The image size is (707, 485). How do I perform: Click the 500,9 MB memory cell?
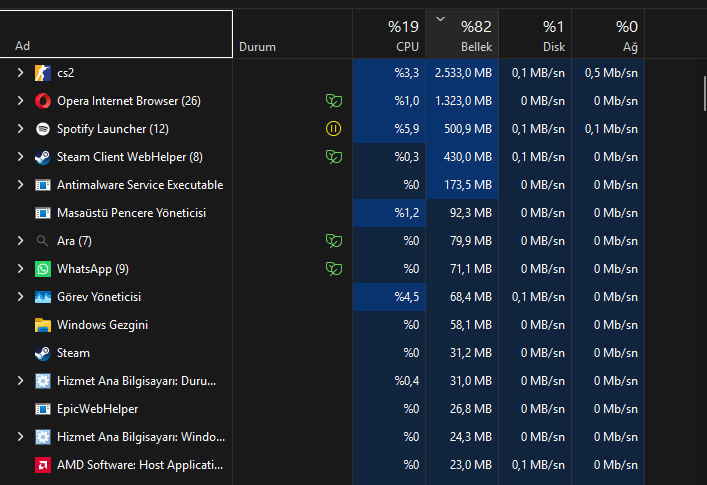pos(462,129)
